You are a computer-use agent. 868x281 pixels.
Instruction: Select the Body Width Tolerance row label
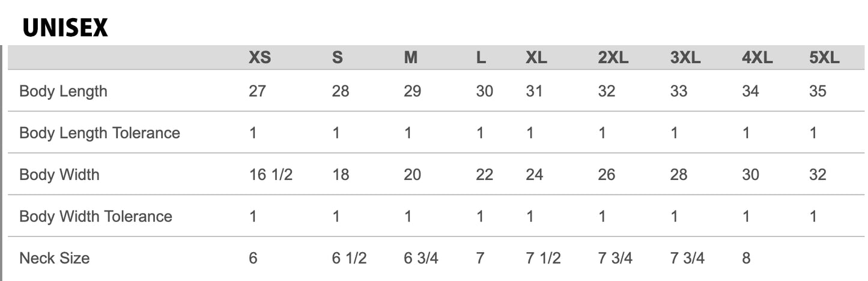96,216
